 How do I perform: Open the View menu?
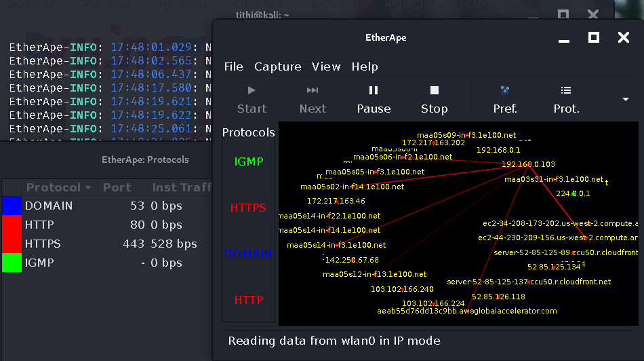(x=326, y=66)
